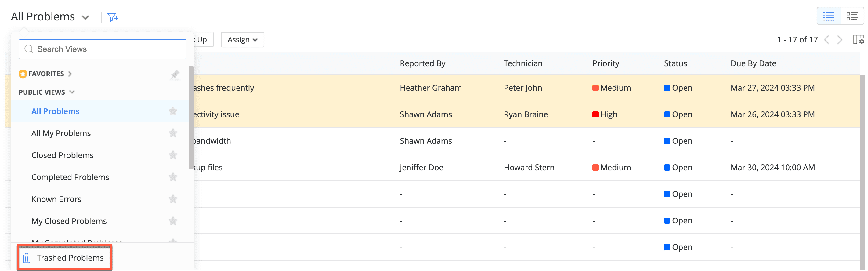
Task: Go to previous page of results
Action: 826,40
